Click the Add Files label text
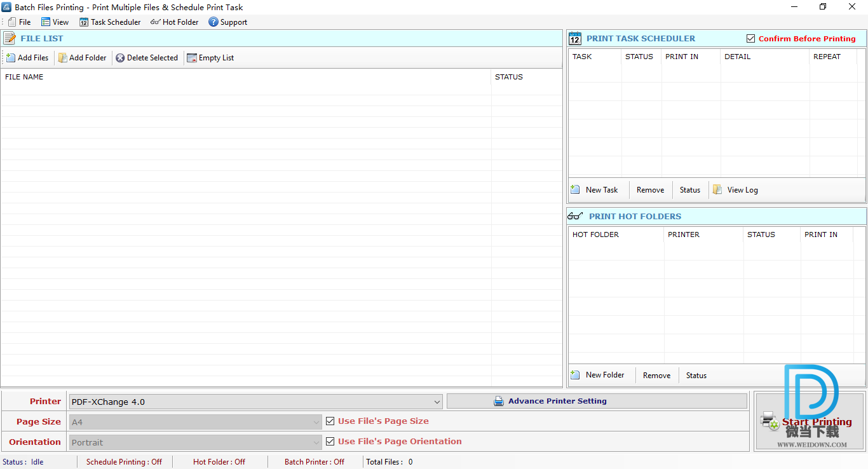 tap(33, 58)
